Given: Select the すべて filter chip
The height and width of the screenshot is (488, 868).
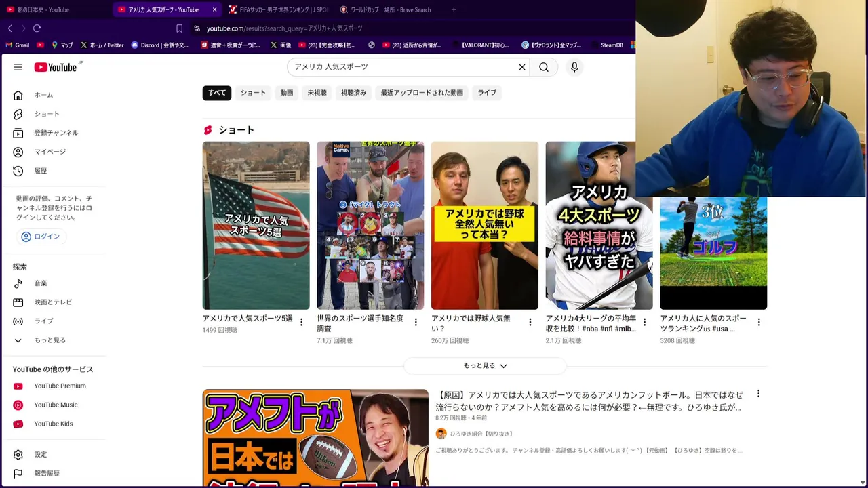Looking at the screenshot, I should tap(217, 93).
